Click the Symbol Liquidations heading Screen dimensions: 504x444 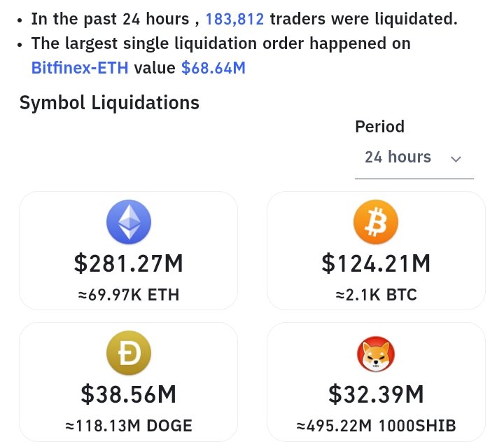tap(109, 103)
